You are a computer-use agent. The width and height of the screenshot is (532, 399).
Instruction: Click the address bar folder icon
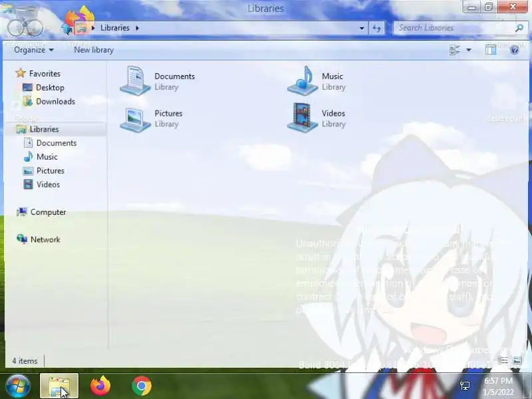coord(81,28)
